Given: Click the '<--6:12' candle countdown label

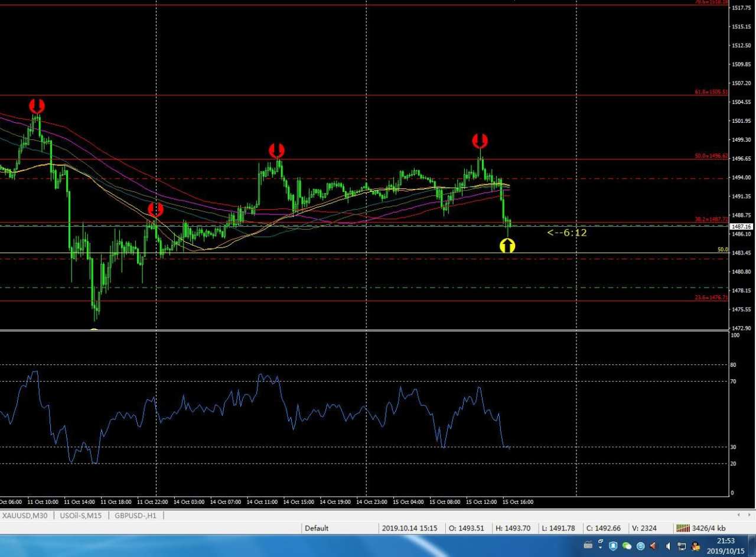Looking at the screenshot, I should [x=567, y=233].
